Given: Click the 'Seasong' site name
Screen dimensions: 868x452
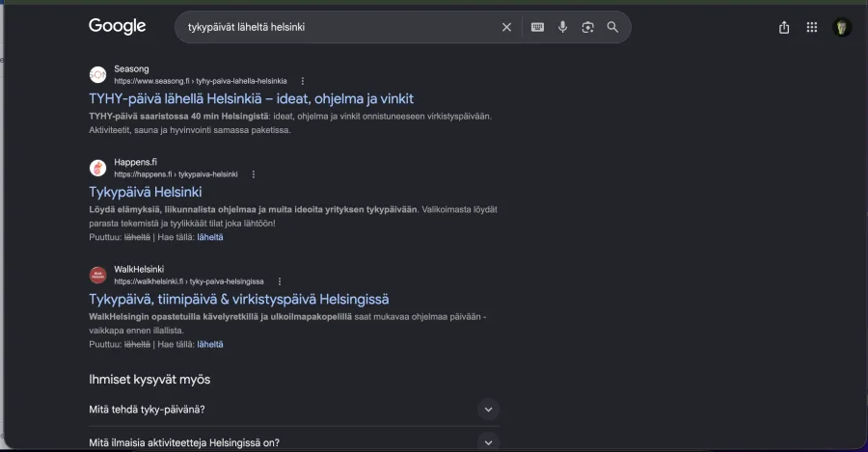Looking at the screenshot, I should pyautogui.click(x=131, y=69).
